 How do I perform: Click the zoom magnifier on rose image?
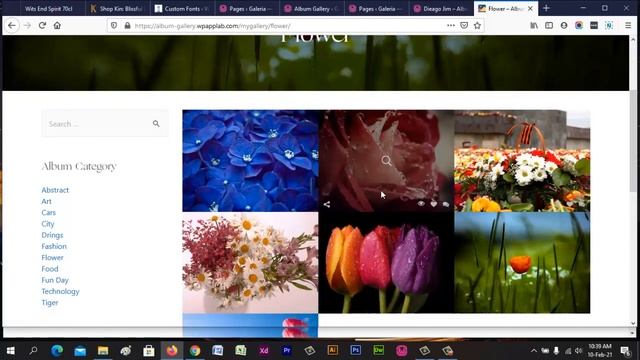tap(386, 160)
